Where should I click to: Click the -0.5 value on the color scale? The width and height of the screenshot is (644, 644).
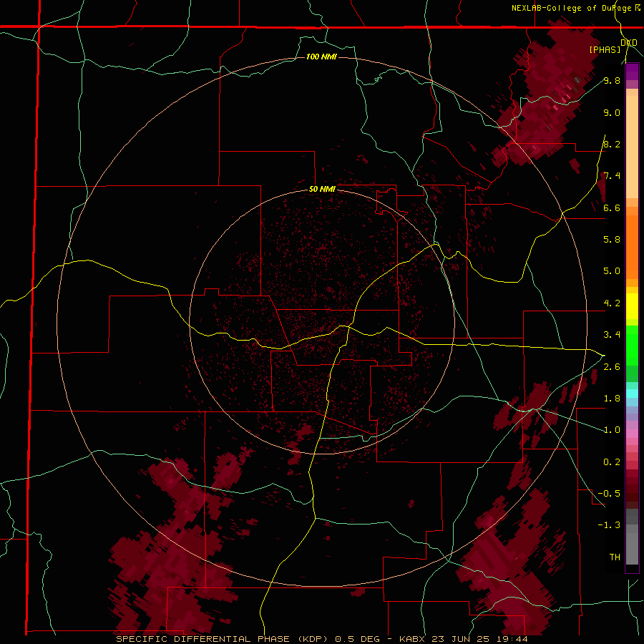click(609, 493)
